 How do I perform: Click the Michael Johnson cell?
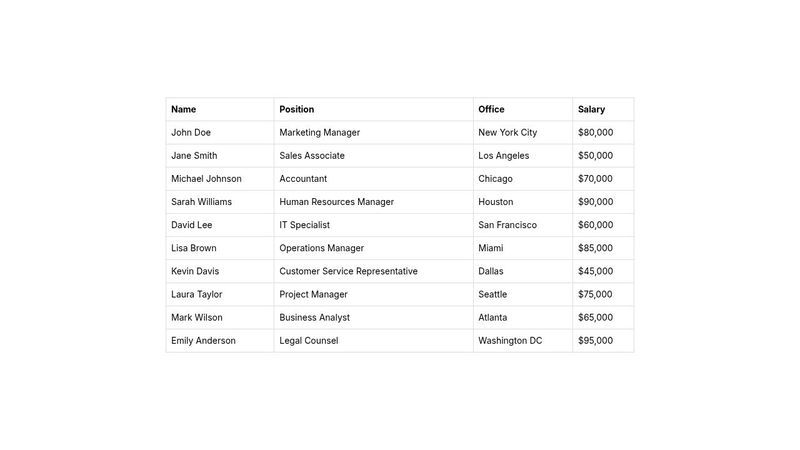206,179
